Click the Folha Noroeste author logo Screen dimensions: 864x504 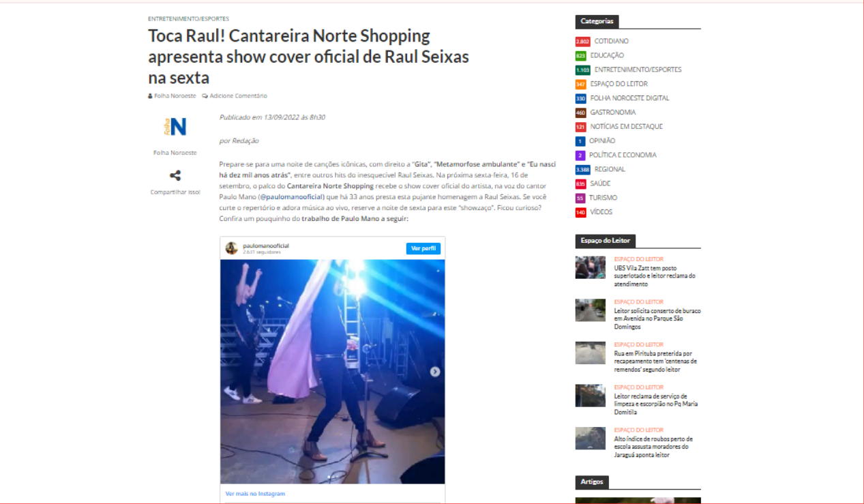coord(175,127)
